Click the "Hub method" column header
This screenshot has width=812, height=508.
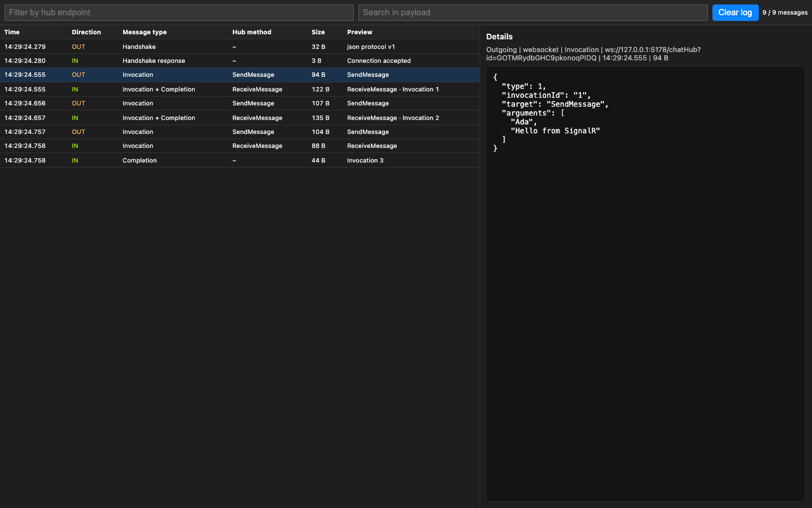pos(252,32)
